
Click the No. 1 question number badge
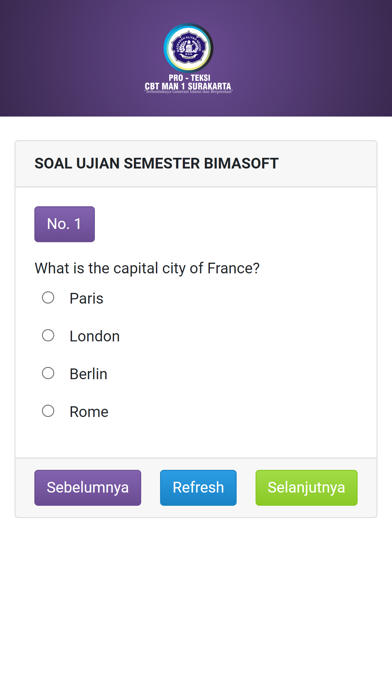64,224
